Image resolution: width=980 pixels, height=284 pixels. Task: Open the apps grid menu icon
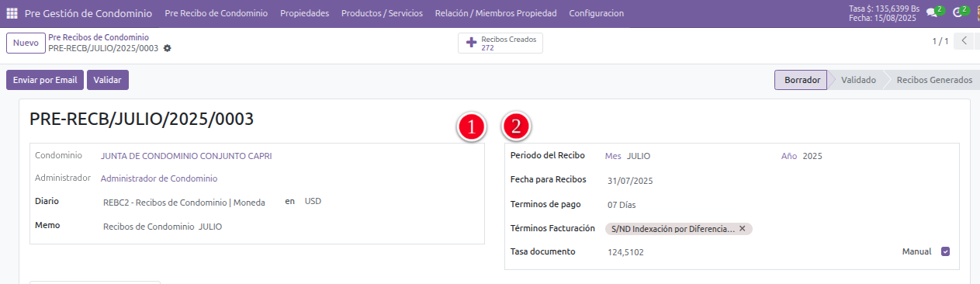tap(12, 13)
